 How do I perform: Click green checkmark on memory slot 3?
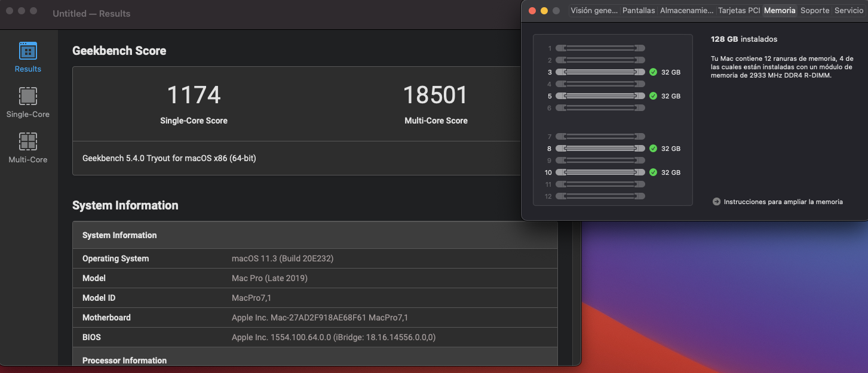653,72
